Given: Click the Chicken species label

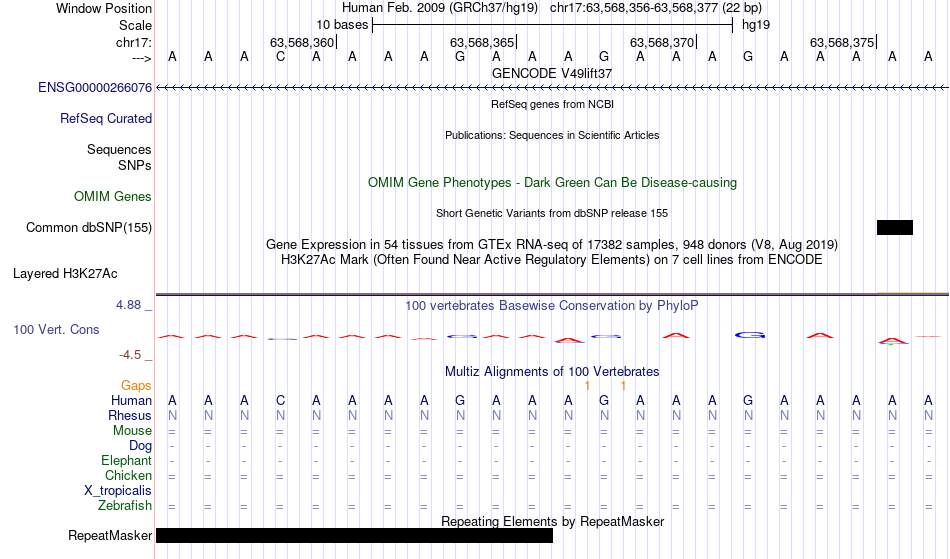Looking at the screenshot, I should [x=128, y=475].
